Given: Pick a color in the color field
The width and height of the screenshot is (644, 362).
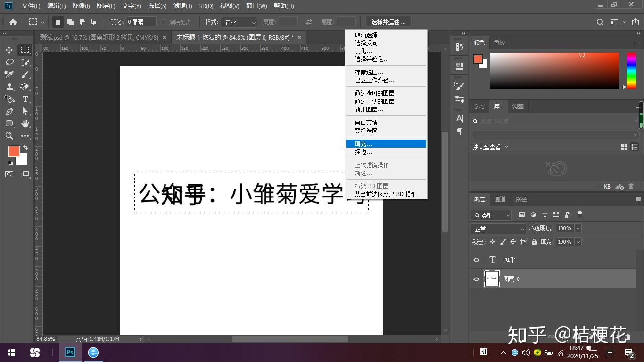Looking at the screenshot, I should click(554, 71).
